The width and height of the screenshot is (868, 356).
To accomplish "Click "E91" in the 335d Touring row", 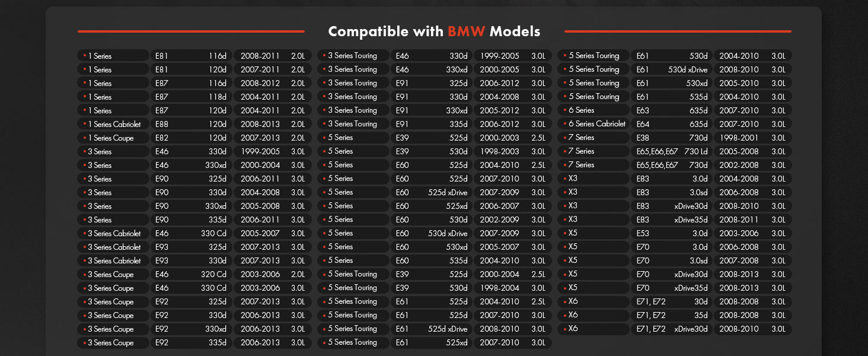I will point(403,124).
